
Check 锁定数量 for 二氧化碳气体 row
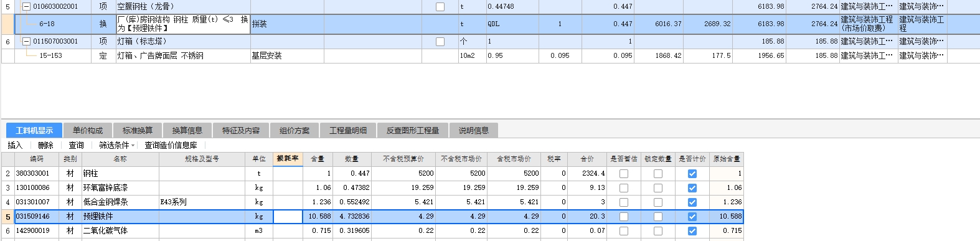coord(658,231)
